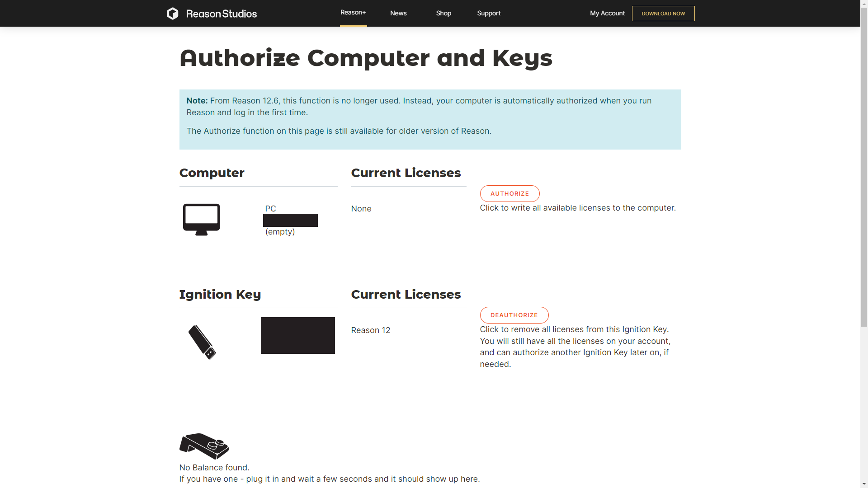Screen dimensions: 868x488
Task: Click the Ignition Key USB stick icon
Action: click(202, 342)
